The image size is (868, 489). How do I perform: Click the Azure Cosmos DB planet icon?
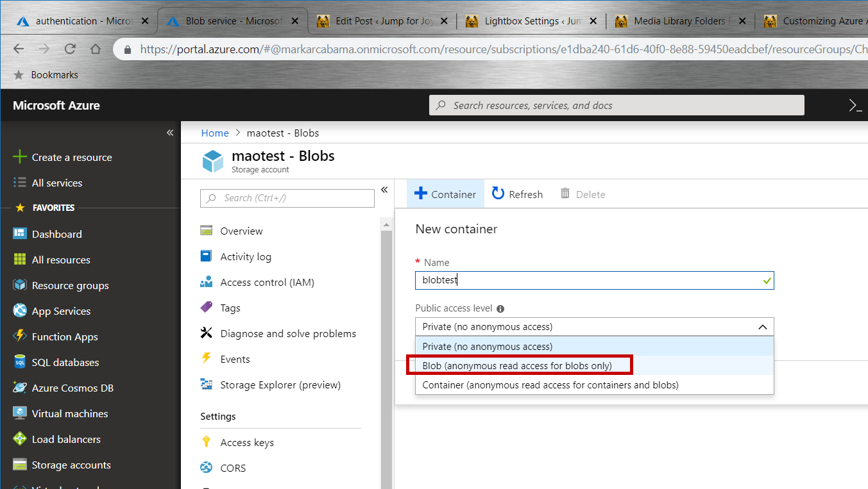(20, 388)
